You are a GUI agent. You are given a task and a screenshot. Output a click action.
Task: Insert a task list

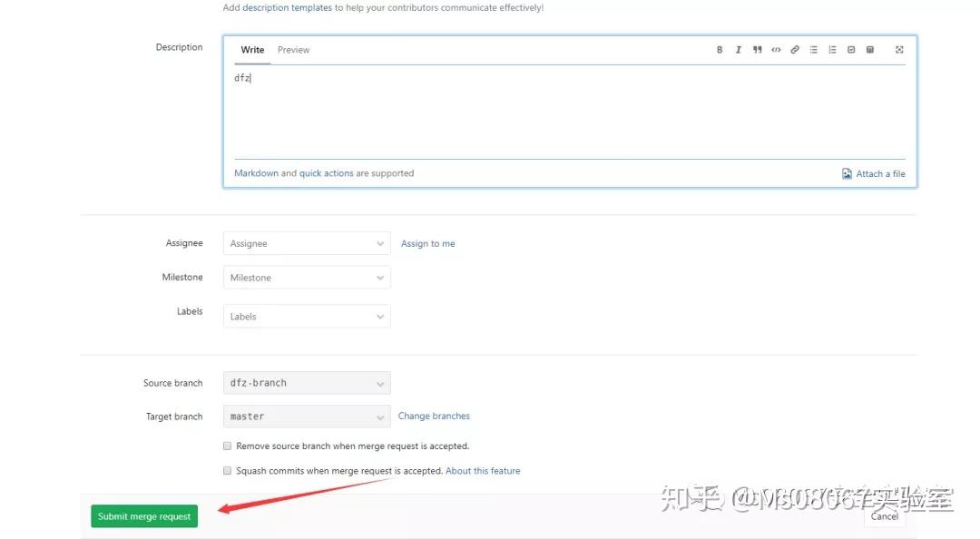(x=850, y=49)
